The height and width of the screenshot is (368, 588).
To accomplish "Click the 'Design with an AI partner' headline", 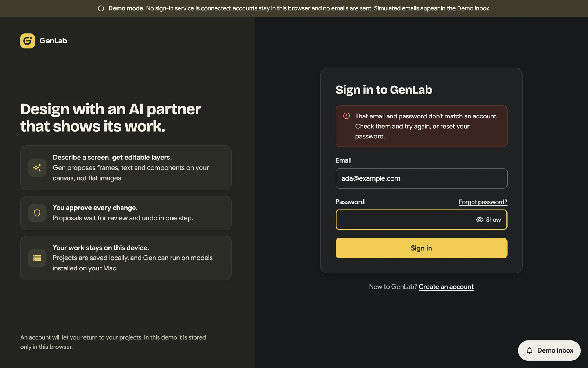I will pyautogui.click(x=111, y=117).
